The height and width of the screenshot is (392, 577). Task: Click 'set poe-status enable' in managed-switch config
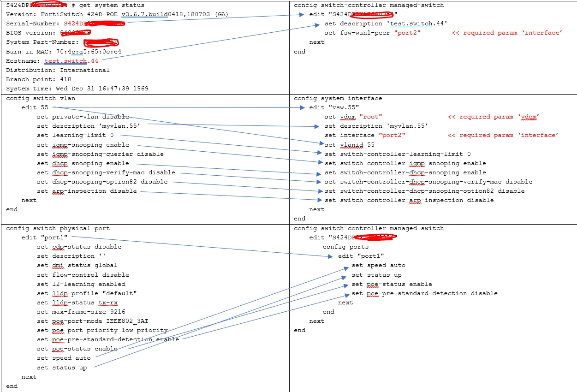pos(392,284)
